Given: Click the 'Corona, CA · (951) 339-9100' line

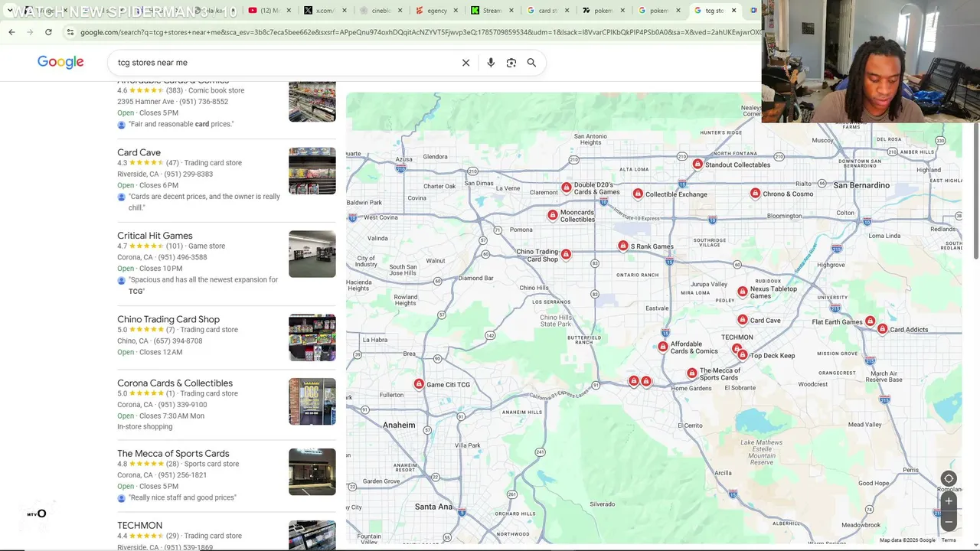Looking at the screenshot, I should tap(162, 404).
